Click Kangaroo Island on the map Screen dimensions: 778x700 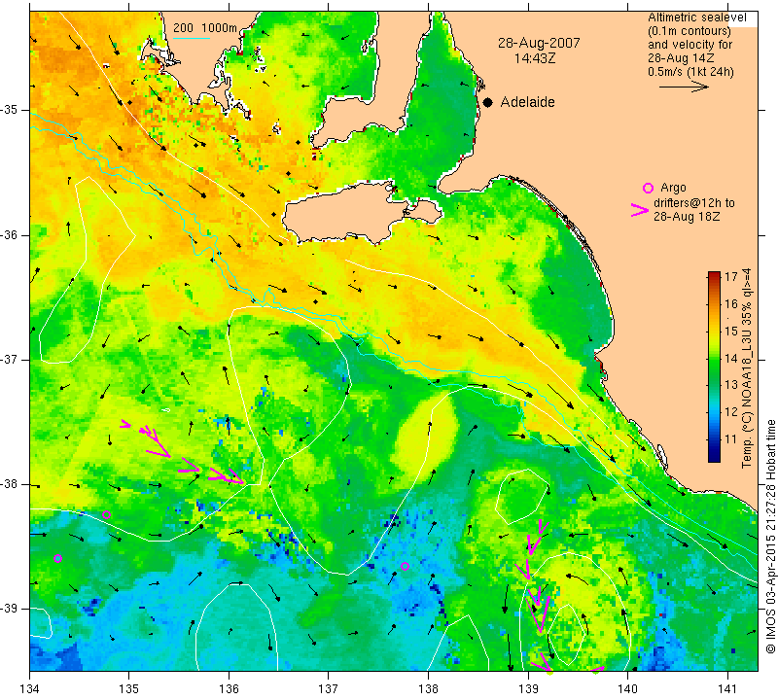coord(347,213)
